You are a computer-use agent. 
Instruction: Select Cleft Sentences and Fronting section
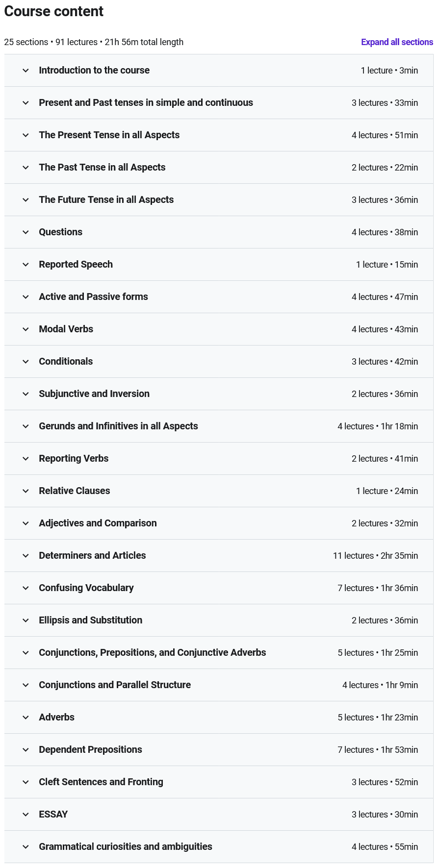[x=101, y=782]
